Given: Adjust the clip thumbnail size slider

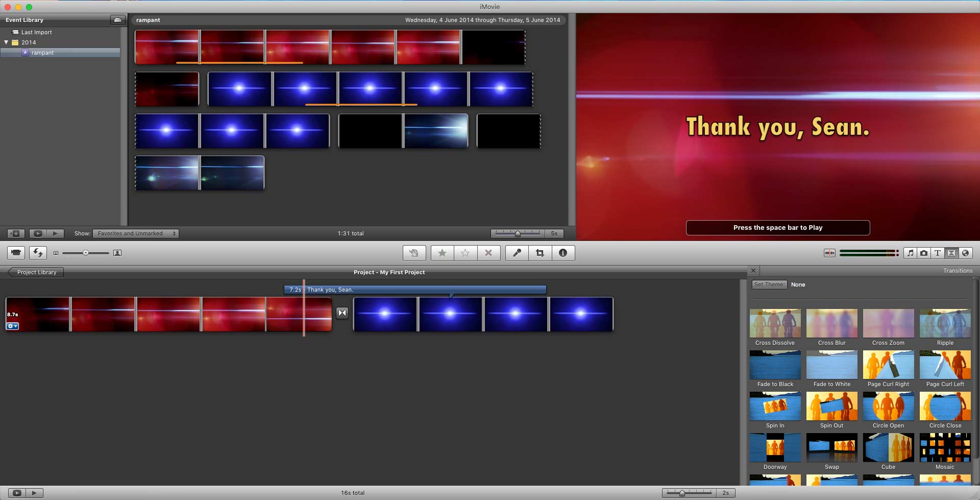Looking at the screenshot, I should click(x=86, y=253).
